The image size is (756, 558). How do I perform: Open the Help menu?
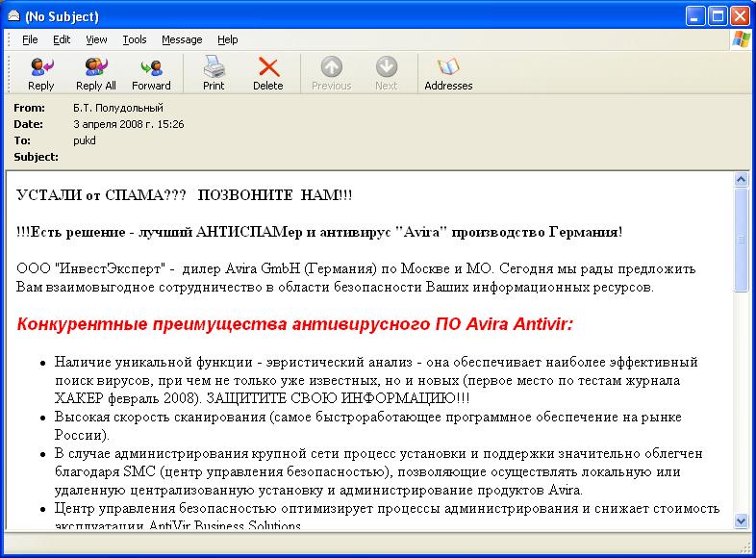228,39
